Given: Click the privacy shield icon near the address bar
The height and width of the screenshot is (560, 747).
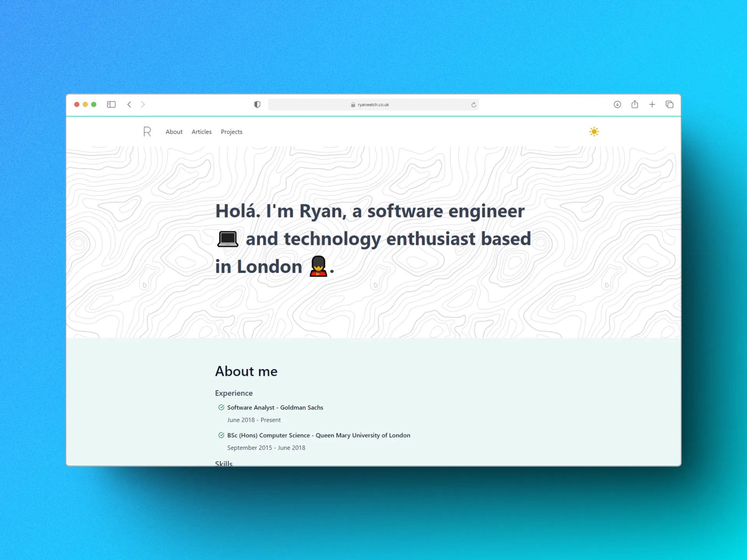Looking at the screenshot, I should click(257, 105).
